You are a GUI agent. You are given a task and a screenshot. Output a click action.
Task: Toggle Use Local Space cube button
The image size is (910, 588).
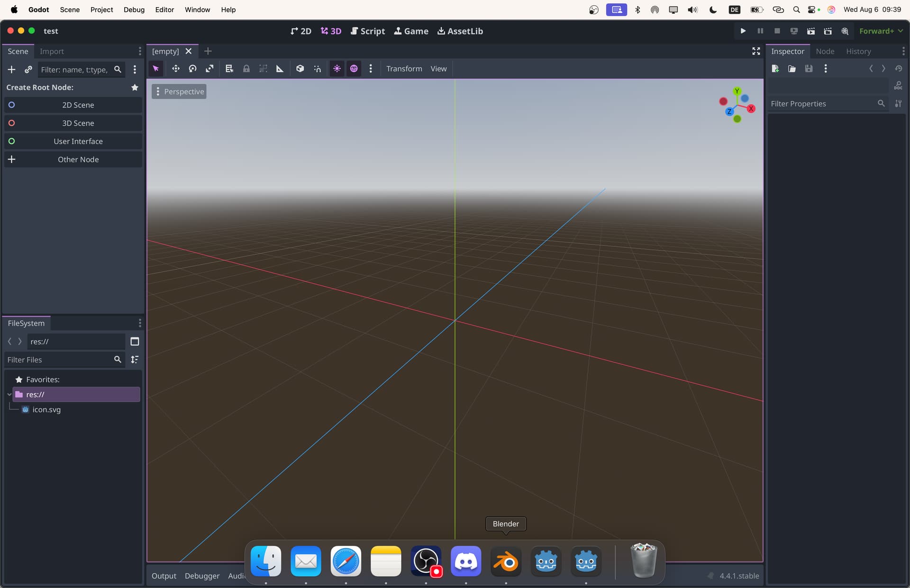pos(300,69)
